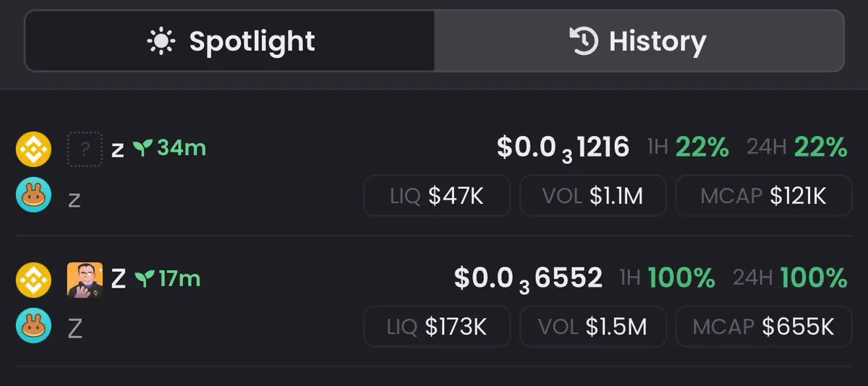Click the MCAP $121K badge
868x386 pixels.
763,196
